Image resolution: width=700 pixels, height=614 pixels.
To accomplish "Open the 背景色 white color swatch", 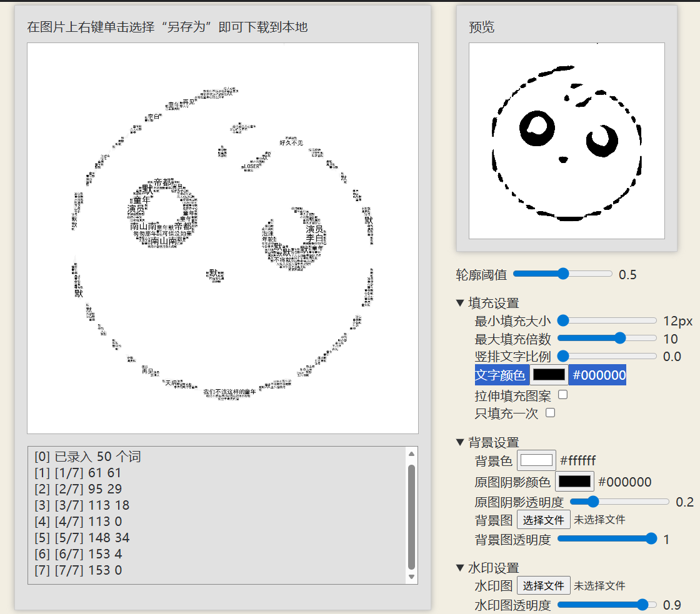I will point(537,460).
